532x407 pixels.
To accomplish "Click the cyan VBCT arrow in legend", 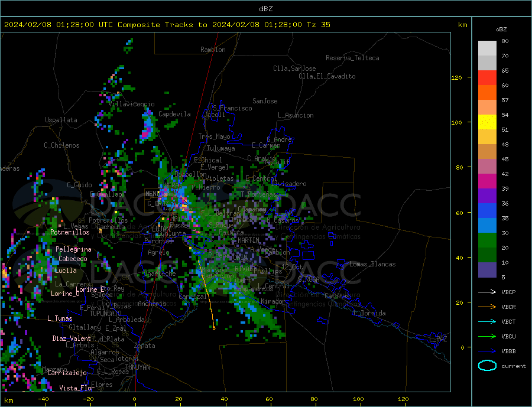I will (x=487, y=321).
